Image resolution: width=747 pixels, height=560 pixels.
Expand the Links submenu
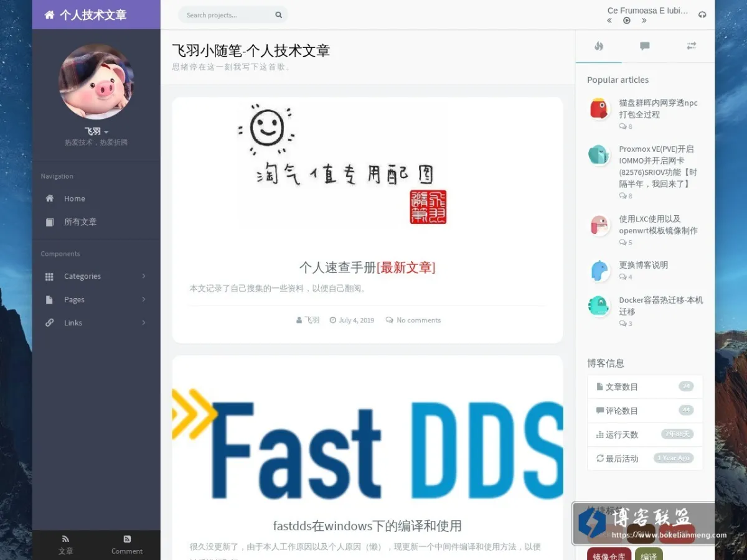(x=144, y=322)
